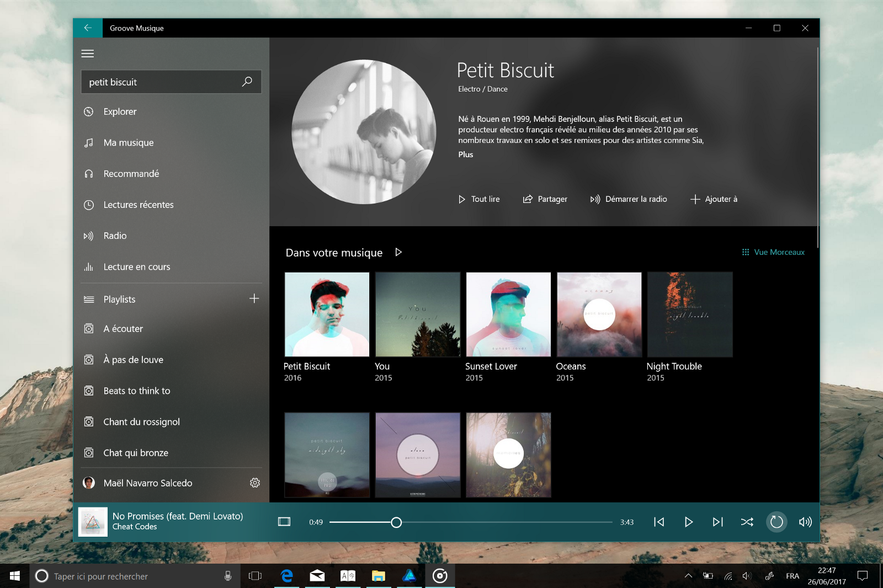Screen dimensions: 883x588
Task: Go back with the arrow button
Action: coord(88,28)
